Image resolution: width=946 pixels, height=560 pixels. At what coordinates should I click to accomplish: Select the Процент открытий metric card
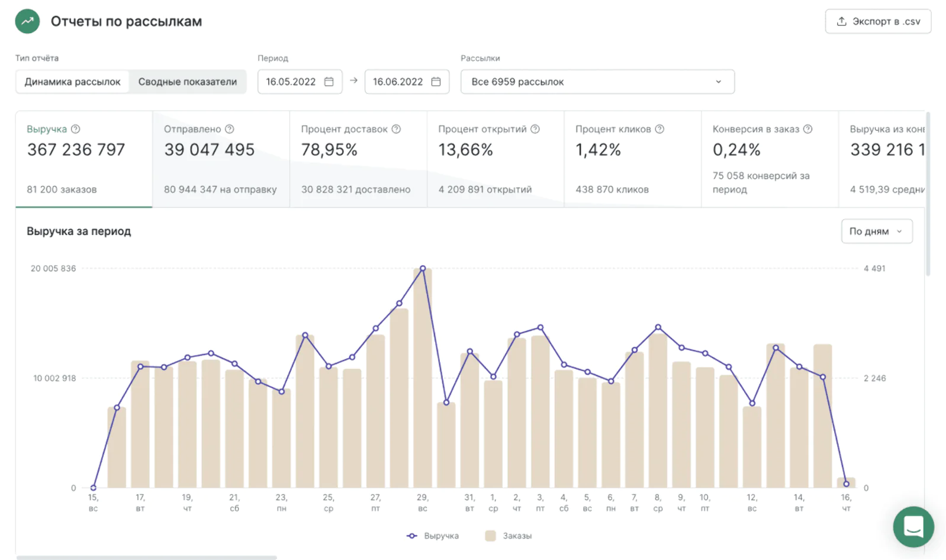click(495, 159)
